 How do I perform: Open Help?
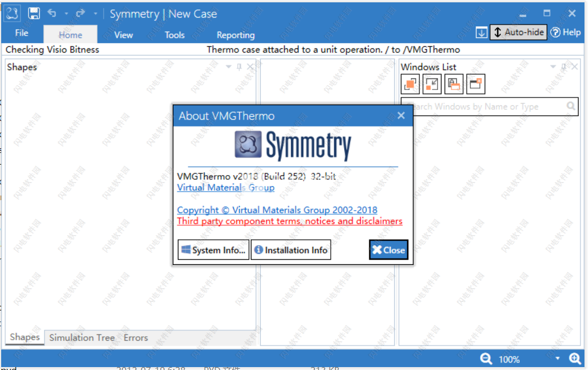566,32
